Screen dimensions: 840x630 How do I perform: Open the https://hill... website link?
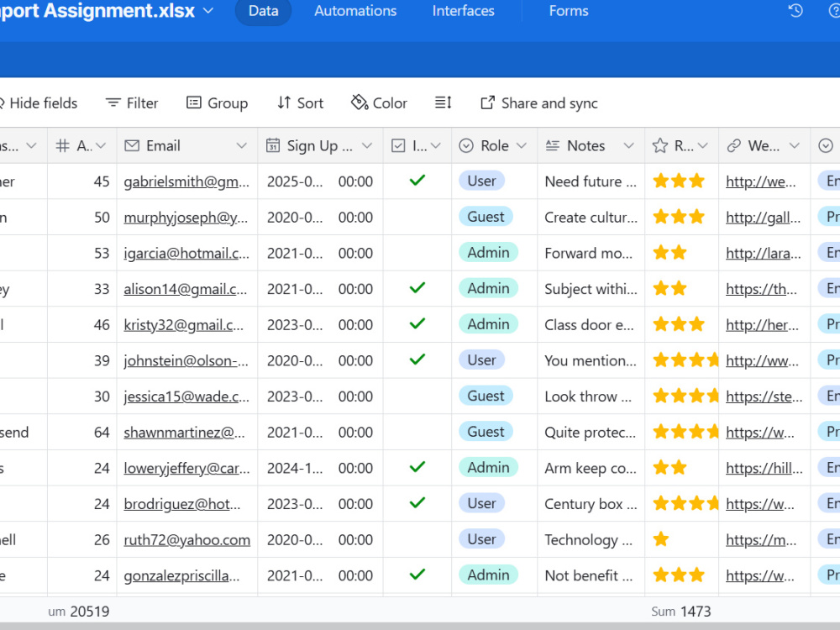coord(764,468)
